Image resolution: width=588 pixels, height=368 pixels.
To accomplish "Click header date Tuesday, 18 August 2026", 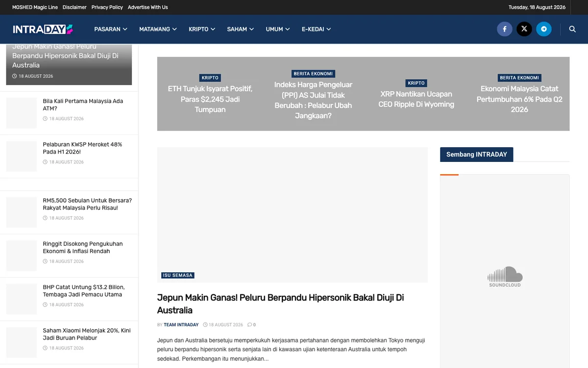I will (537, 7).
